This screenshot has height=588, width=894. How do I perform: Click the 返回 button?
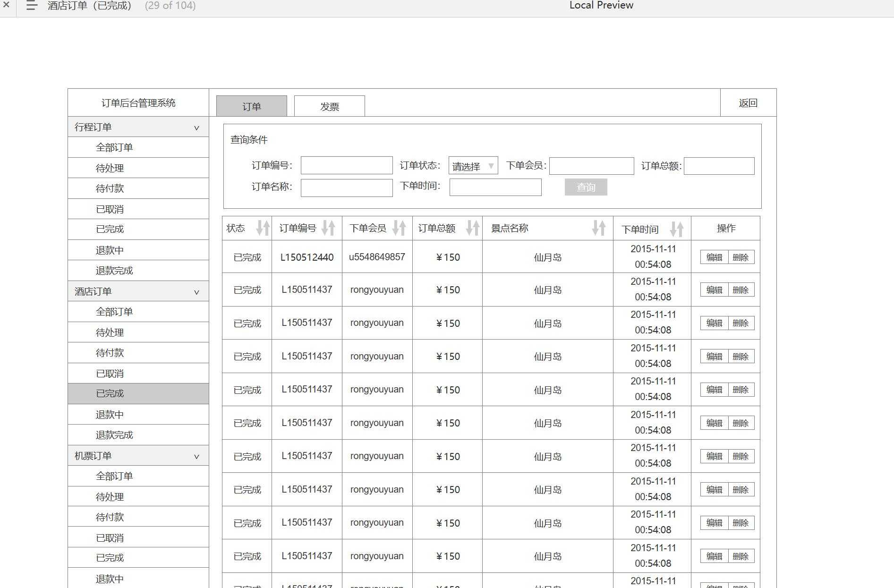748,103
